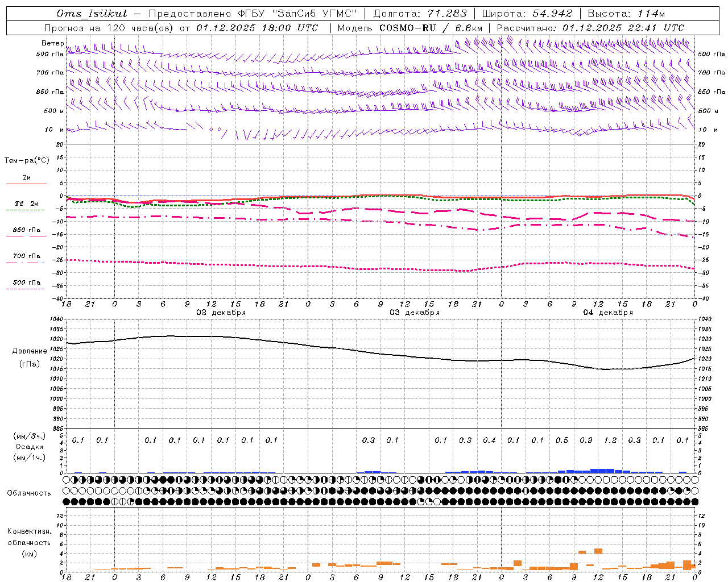Click the precipitation value '1.2'
The width and height of the screenshot is (728, 582).
tap(610, 440)
